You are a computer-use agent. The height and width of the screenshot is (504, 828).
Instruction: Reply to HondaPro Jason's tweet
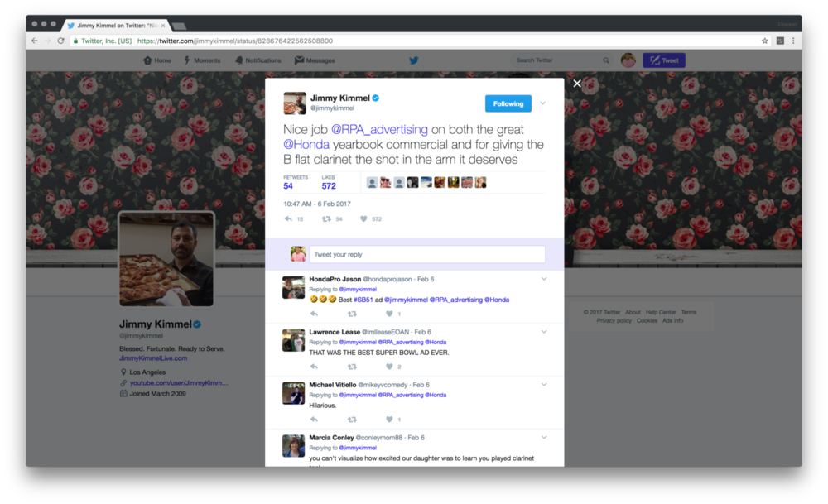coord(314,314)
